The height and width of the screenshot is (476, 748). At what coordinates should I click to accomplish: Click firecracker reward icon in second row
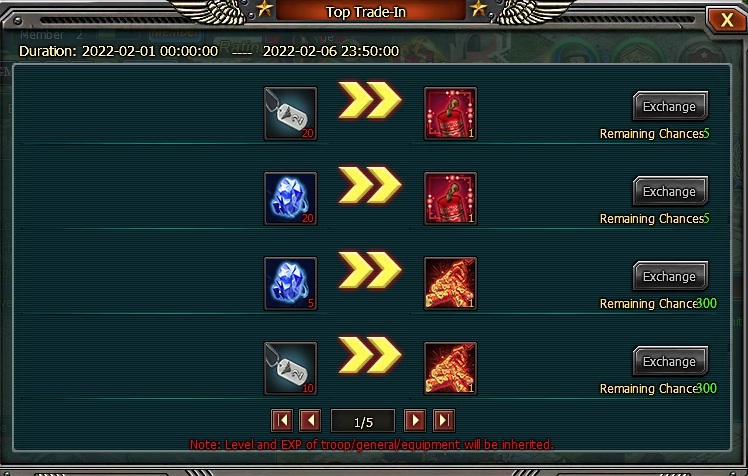point(450,198)
